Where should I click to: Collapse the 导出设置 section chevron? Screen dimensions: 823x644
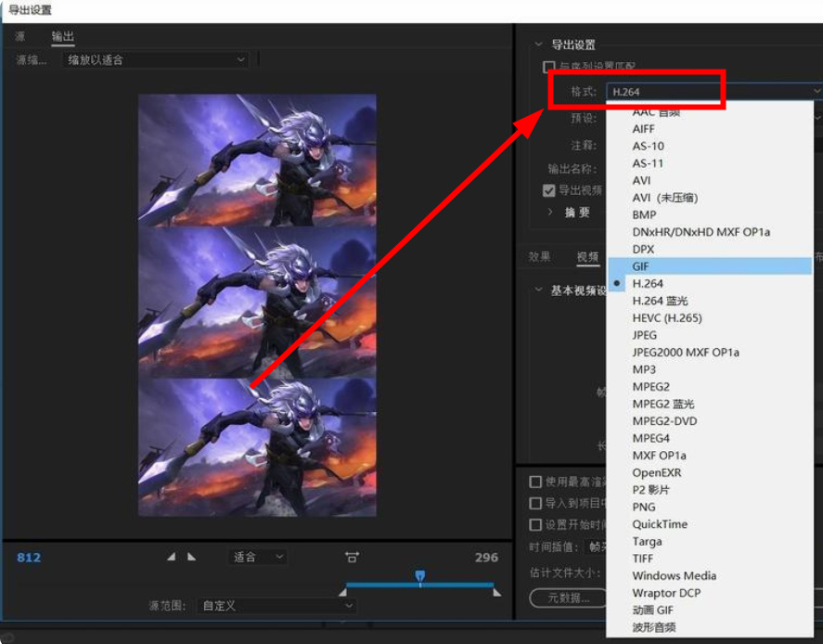(539, 45)
